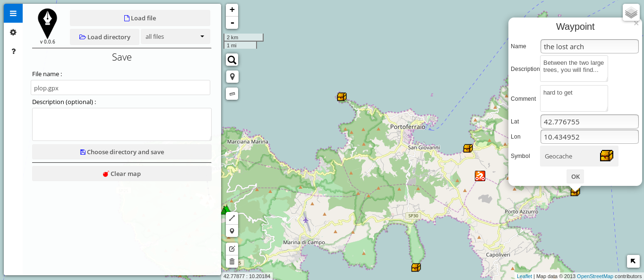Select the add waypoint marker tool

coord(232,231)
